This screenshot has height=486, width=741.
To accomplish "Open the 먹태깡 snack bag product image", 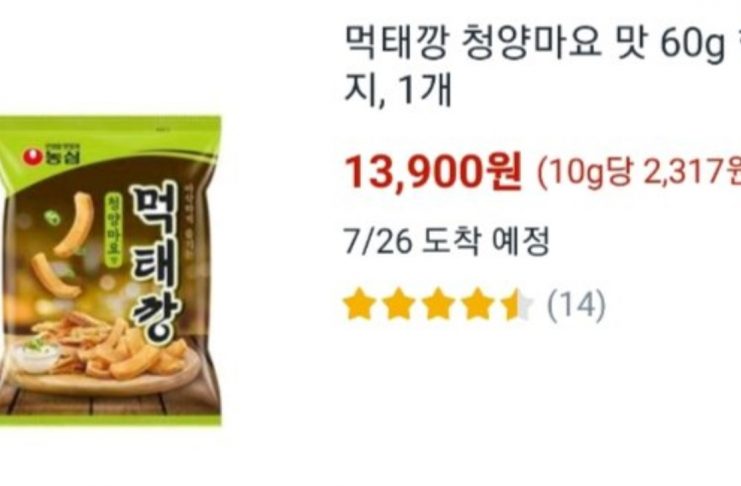I will point(111,270).
